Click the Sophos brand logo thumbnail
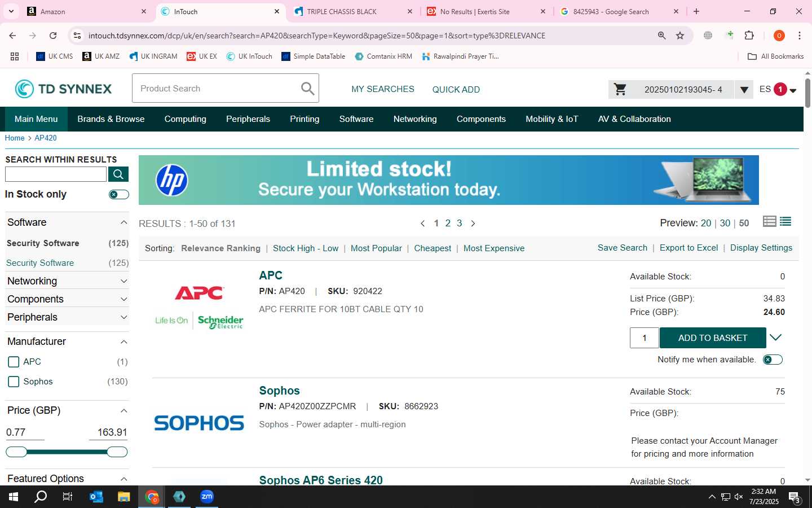812x508 pixels. click(x=199, y=423)
